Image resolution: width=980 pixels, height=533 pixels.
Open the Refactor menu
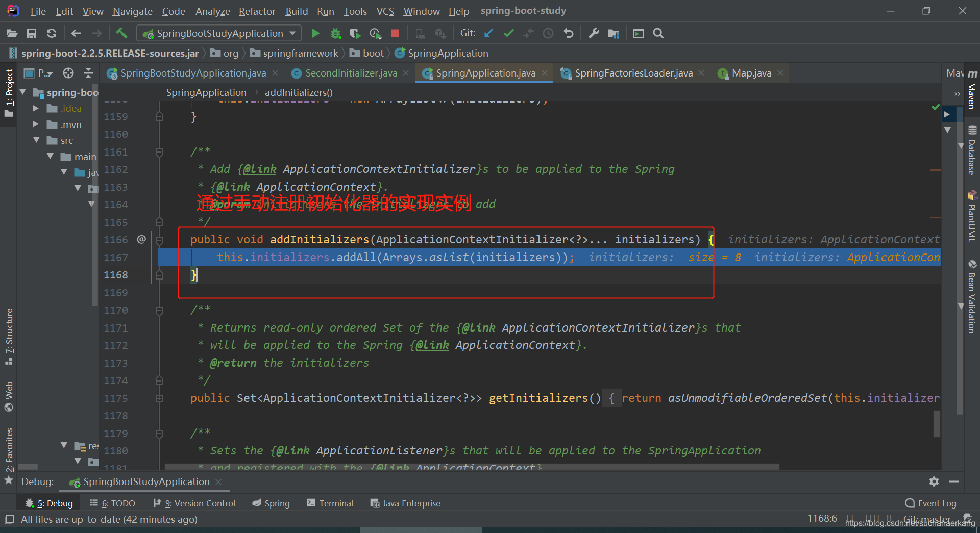(257, 11)
